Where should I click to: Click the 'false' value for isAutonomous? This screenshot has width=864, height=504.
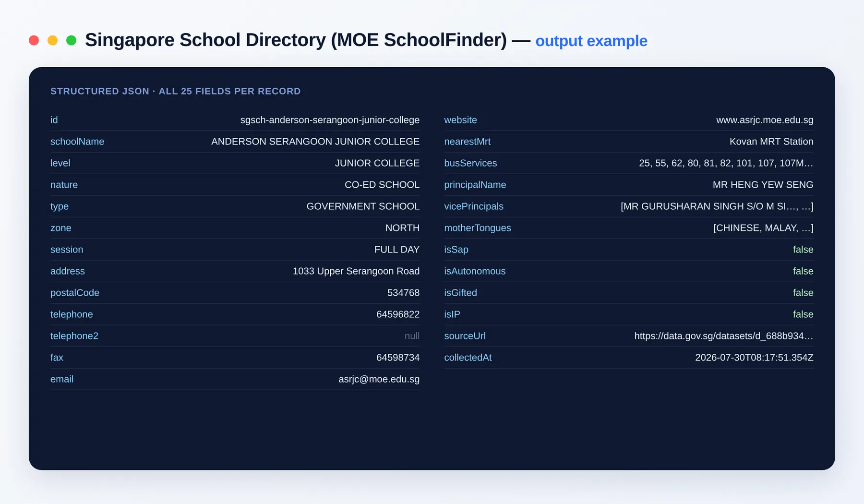[x=803, y=271]
